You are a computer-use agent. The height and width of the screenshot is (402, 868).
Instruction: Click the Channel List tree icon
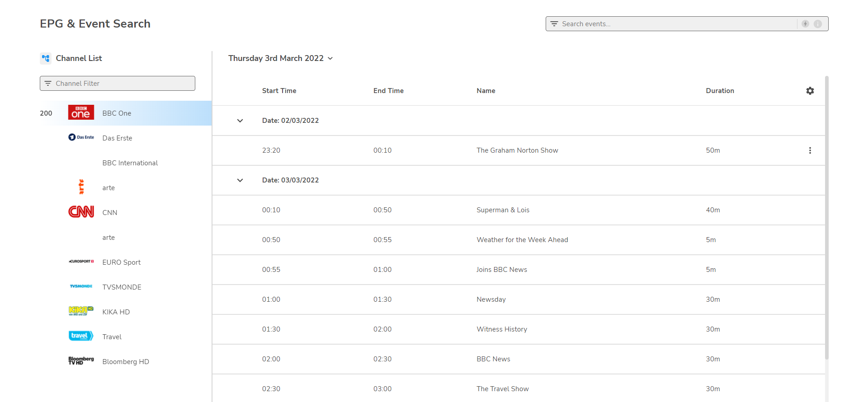coord(46,58)
